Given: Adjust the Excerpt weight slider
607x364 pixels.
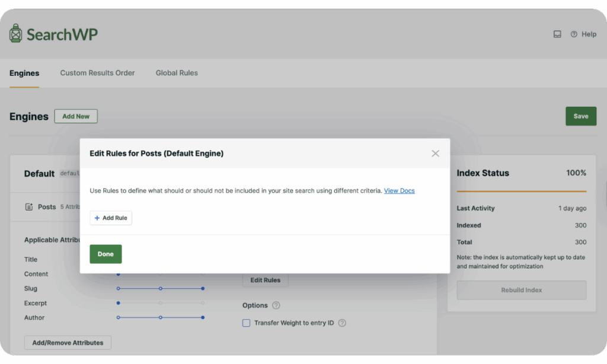Looking at the screenshot, I should point(160,303).
